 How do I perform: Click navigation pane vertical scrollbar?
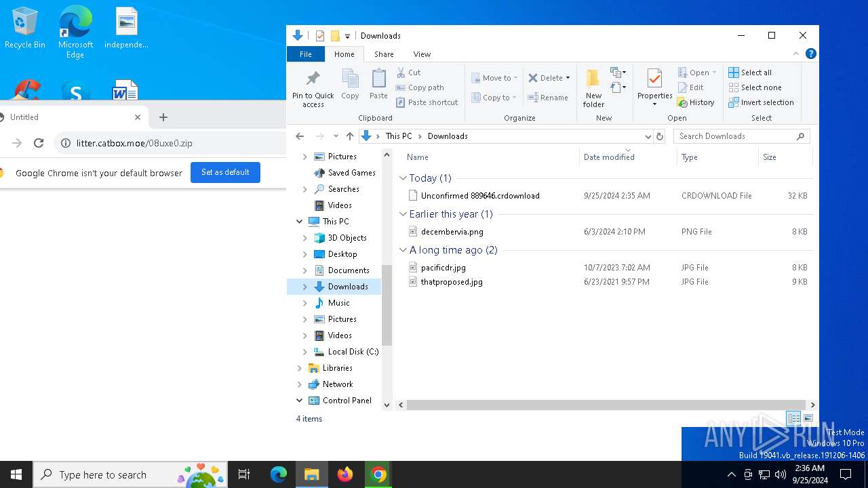coord(387,305)
